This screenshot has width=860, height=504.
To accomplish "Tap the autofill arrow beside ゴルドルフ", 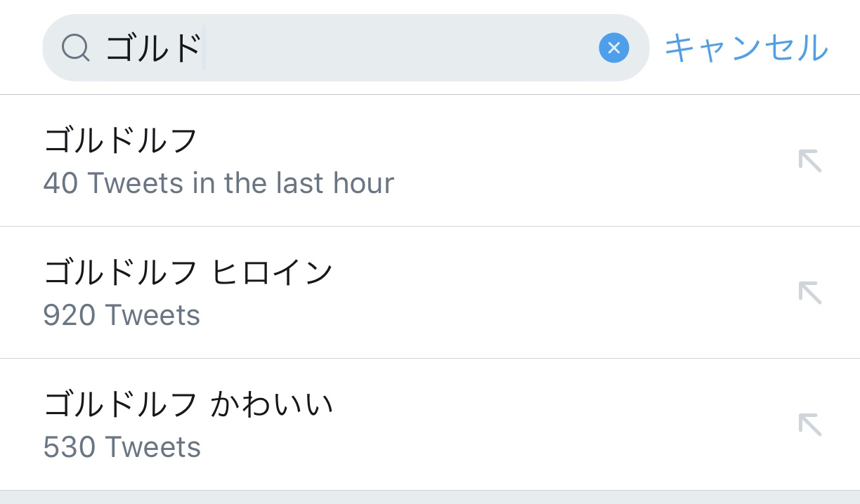I will coord(809,161).
